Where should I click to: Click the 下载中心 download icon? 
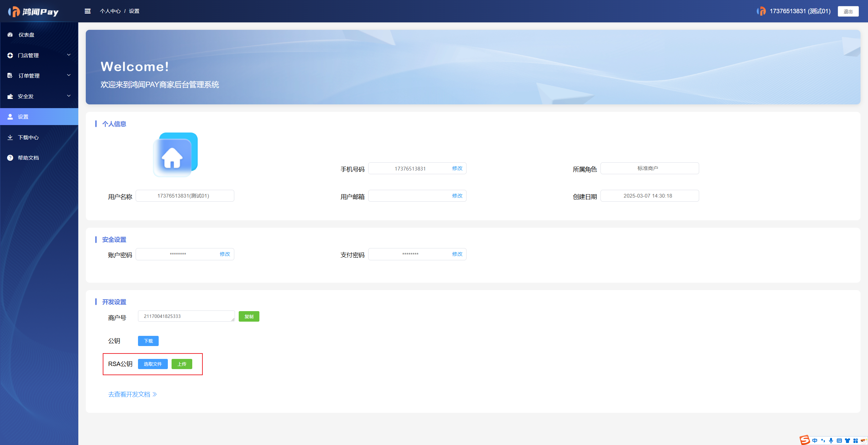[10, 137]
